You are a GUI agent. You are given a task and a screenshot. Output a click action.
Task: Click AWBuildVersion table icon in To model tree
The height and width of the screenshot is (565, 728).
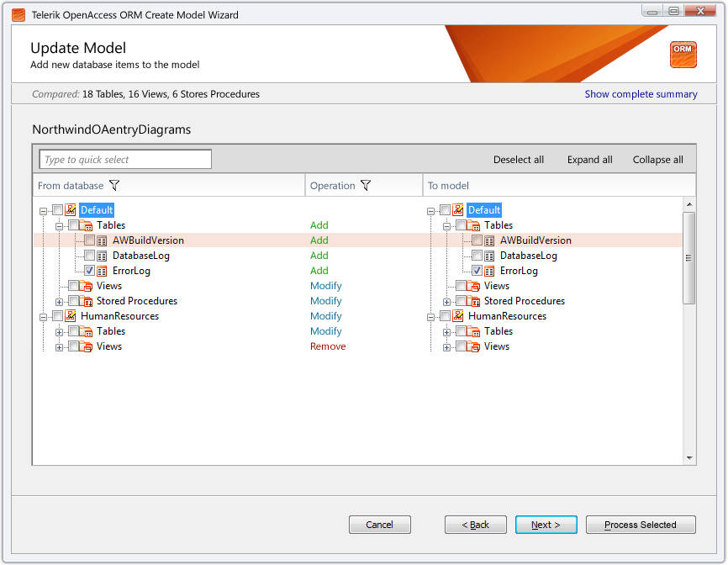[x=489, y=240]
